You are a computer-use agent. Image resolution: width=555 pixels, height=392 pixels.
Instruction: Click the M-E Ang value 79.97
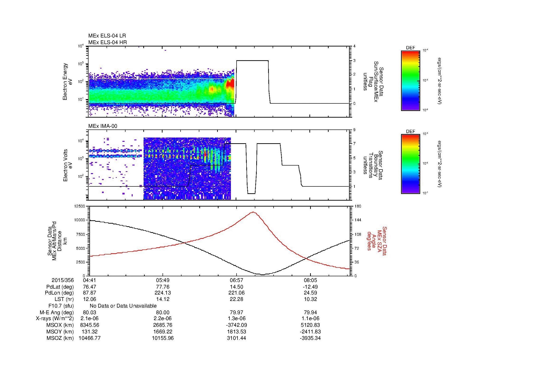click(236, 312)
